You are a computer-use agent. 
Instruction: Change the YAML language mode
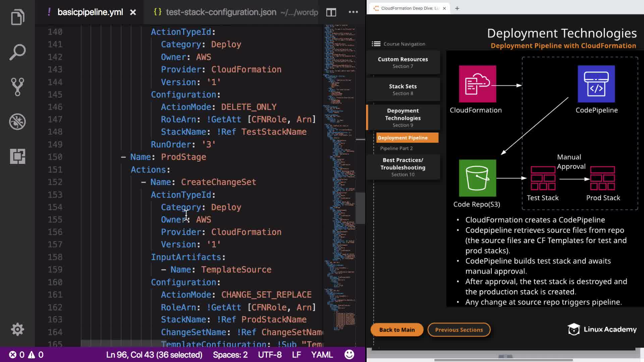point(322,355)
